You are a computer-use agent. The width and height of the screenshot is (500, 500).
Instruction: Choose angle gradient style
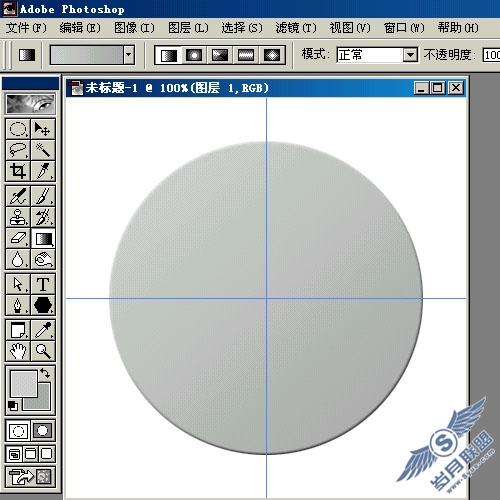coord(220,55)
